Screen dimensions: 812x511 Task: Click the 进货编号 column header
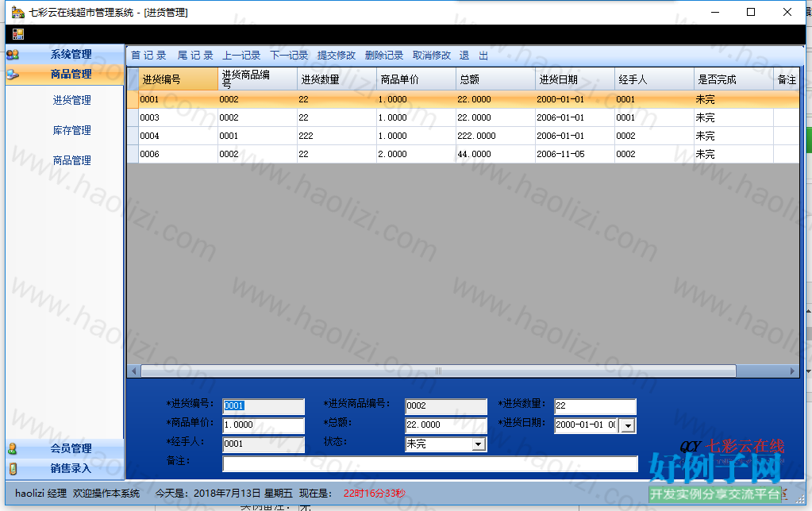[x=178, y=79]
